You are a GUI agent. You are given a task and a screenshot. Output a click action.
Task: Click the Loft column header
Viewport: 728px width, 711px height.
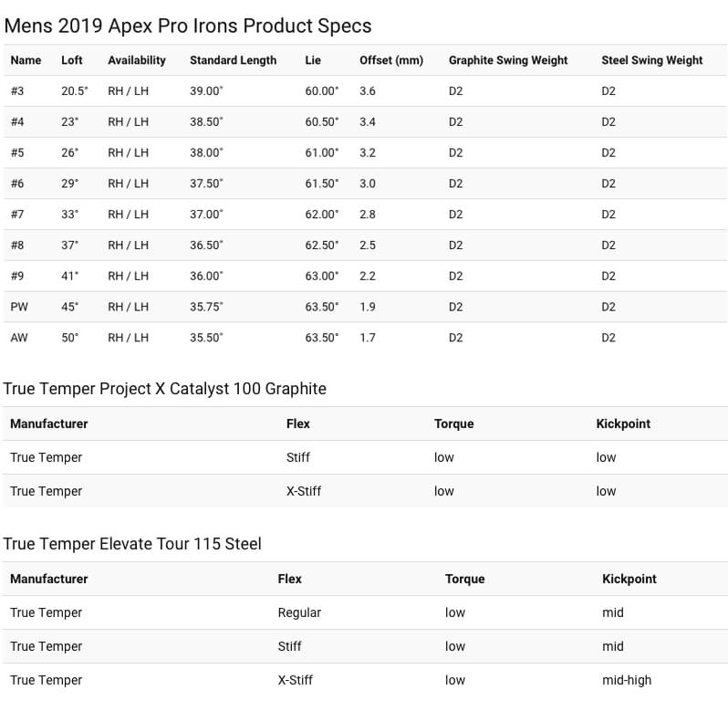click(71, 60)
